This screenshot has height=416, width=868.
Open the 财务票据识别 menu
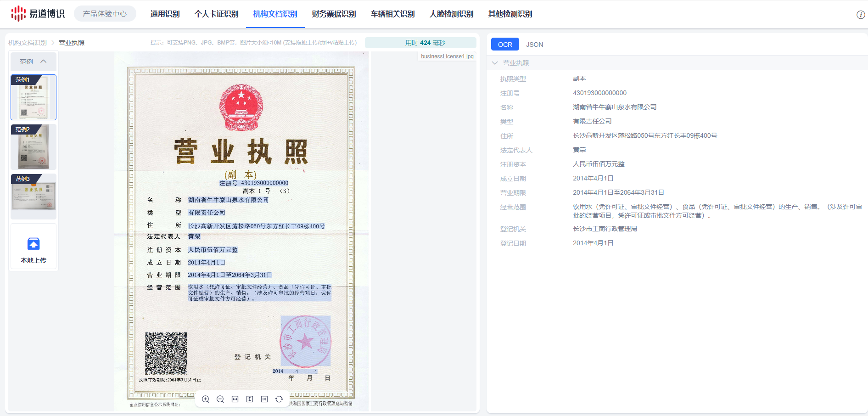point(334,14)
